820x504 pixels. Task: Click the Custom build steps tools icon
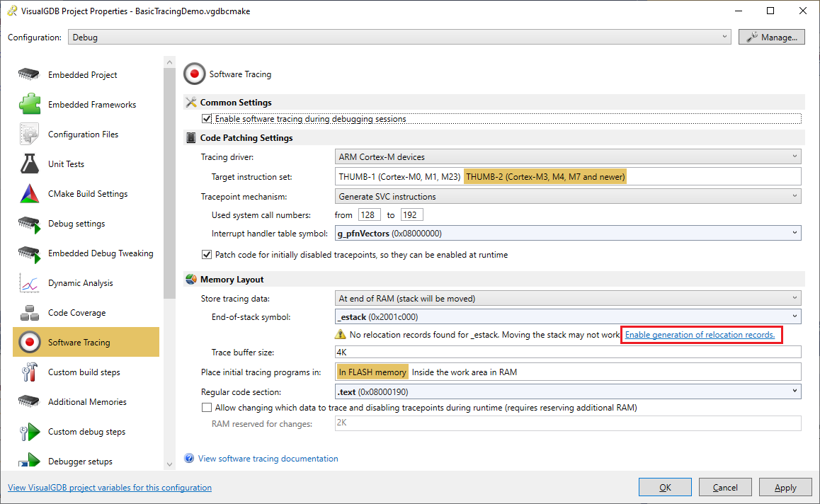pyautogui.click(x=29, y=372)
